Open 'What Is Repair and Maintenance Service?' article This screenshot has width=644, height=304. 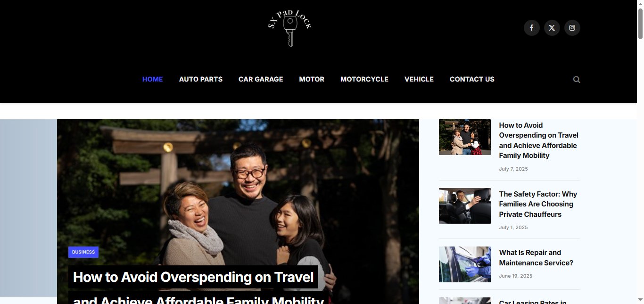536,258
